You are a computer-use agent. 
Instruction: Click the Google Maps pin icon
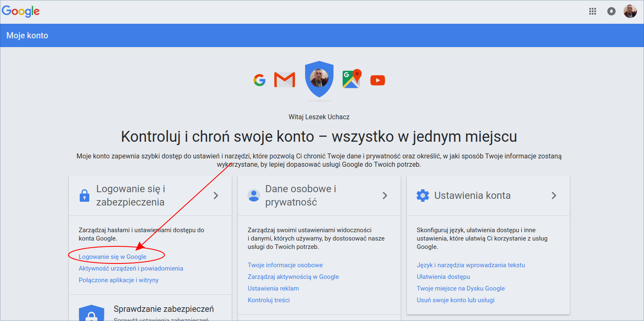point(351,79)
